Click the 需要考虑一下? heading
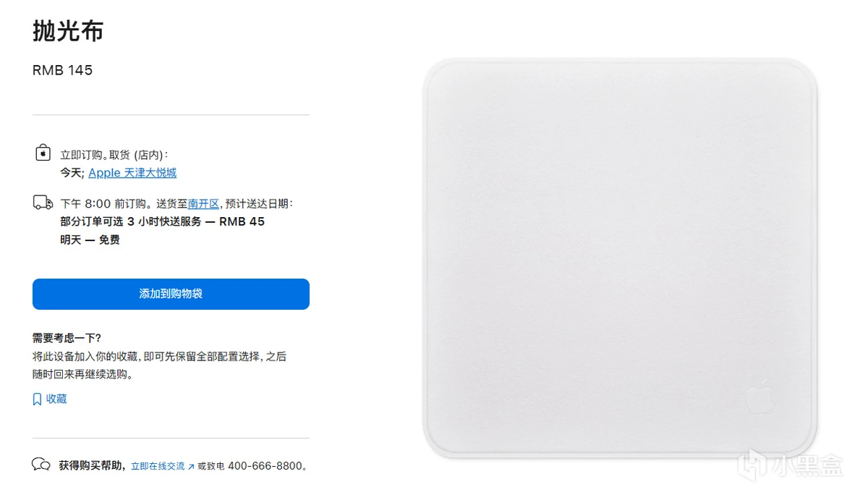The height and width of the screenshot is (495, 868). (x=67, y=338)
